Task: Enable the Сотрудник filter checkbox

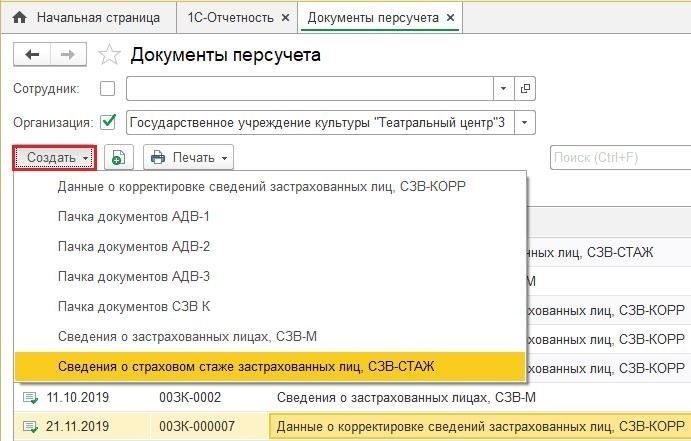Action: [x=108, y=89]
